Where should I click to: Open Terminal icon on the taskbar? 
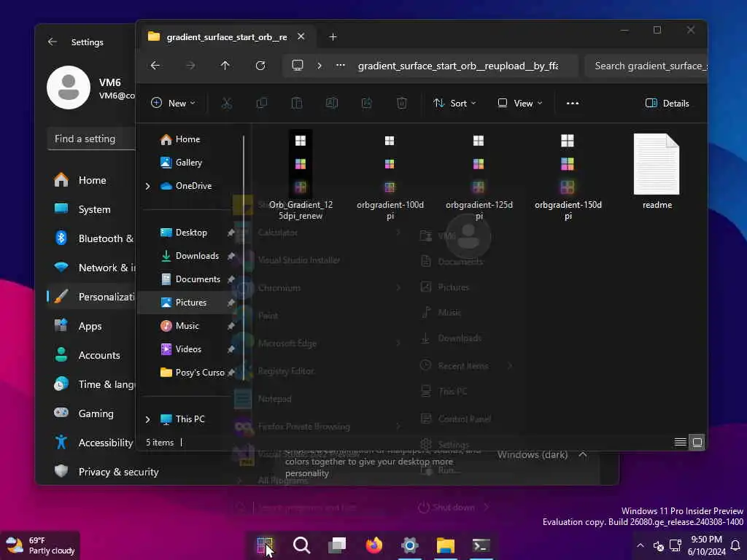(x=481, y=545)
